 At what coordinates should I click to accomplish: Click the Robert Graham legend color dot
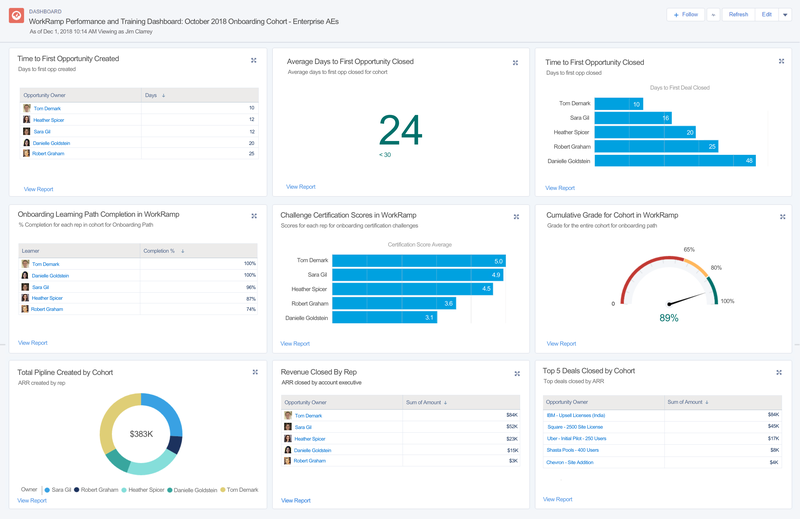(77, 490)
